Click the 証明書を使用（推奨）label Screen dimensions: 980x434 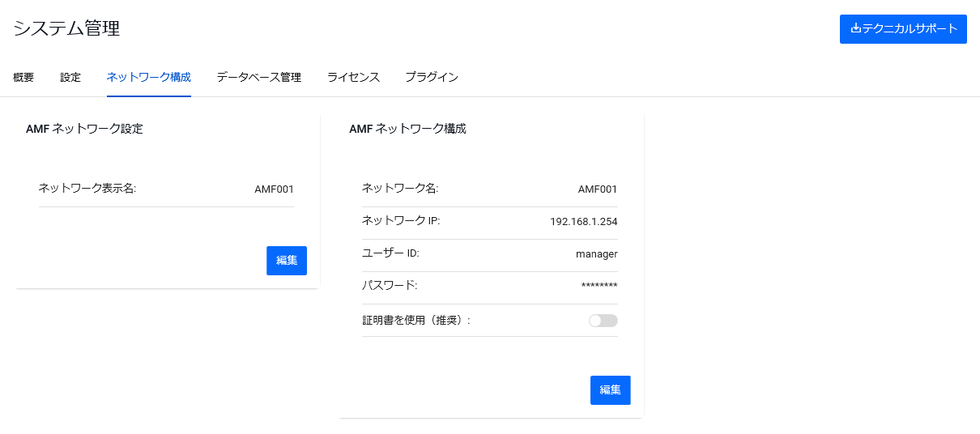click(x=416, y=321)
